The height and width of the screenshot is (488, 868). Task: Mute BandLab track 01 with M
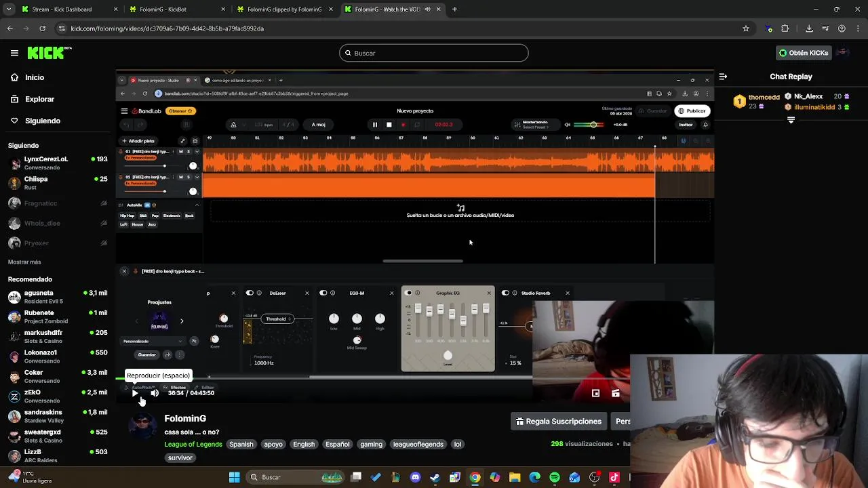point(180,151)
